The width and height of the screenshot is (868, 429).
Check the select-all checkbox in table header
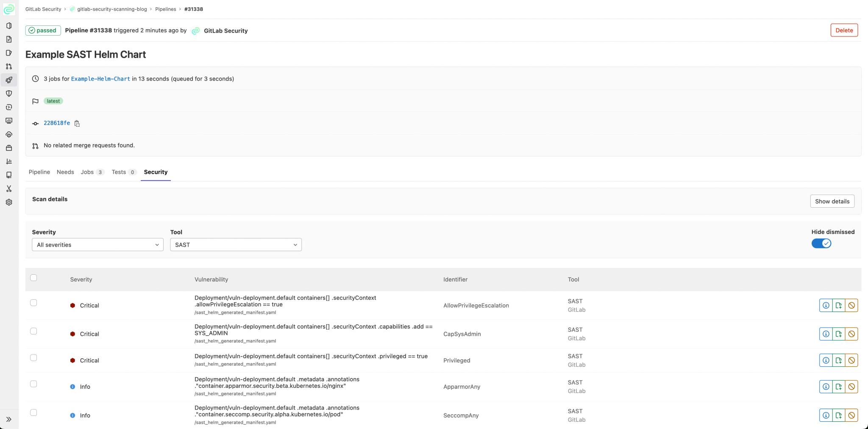pyautogui.click(x=34, y=277)
